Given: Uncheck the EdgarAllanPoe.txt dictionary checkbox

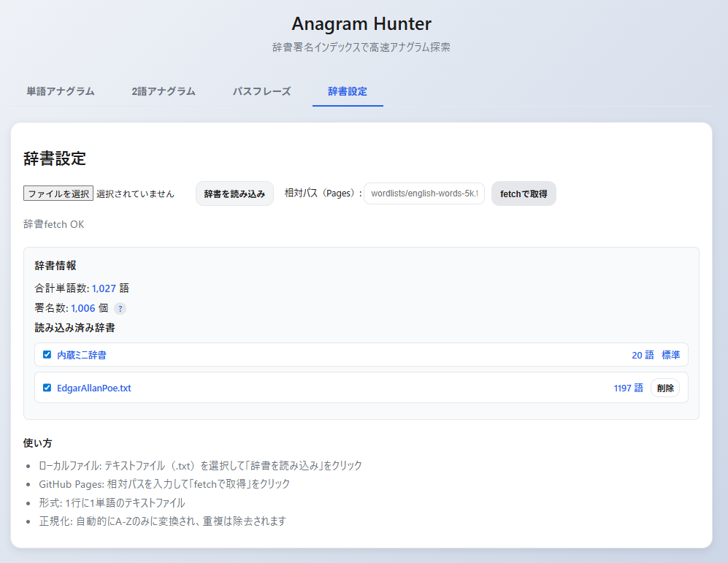Looking at the screenshot, I should click(47, 388).
